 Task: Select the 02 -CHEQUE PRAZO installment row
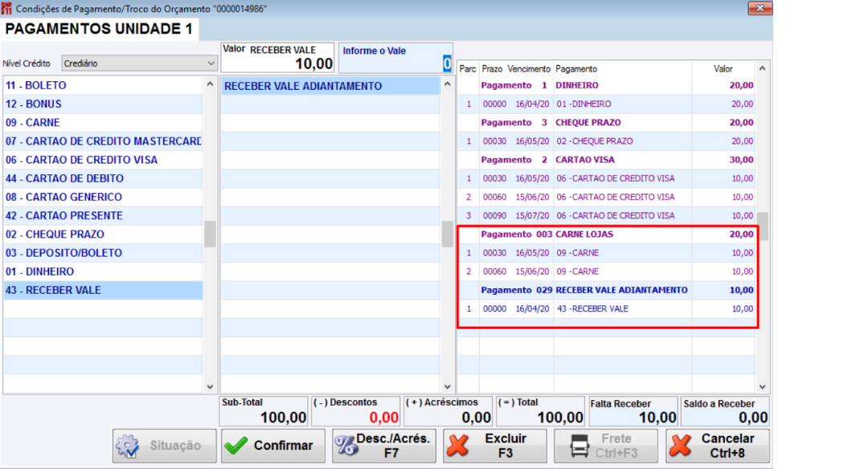pyautogui.click(x=606, y=141)
